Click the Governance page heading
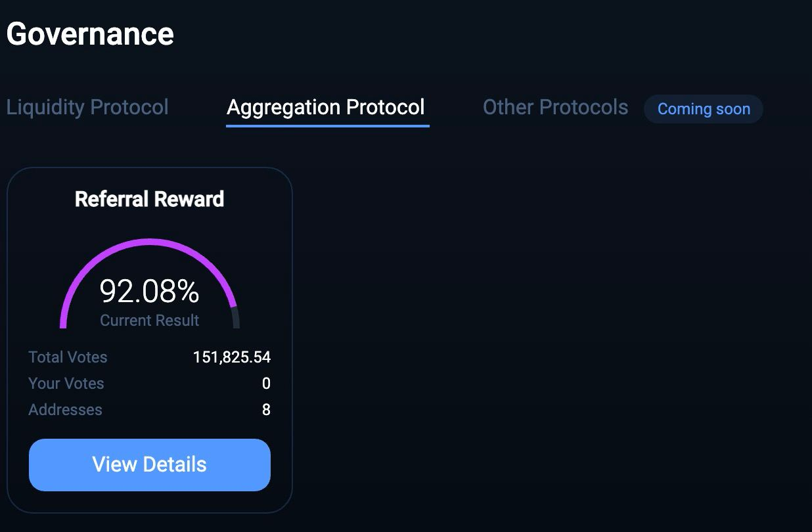The image size is (812, 532). pyautogui.click(x=90, y=33)
